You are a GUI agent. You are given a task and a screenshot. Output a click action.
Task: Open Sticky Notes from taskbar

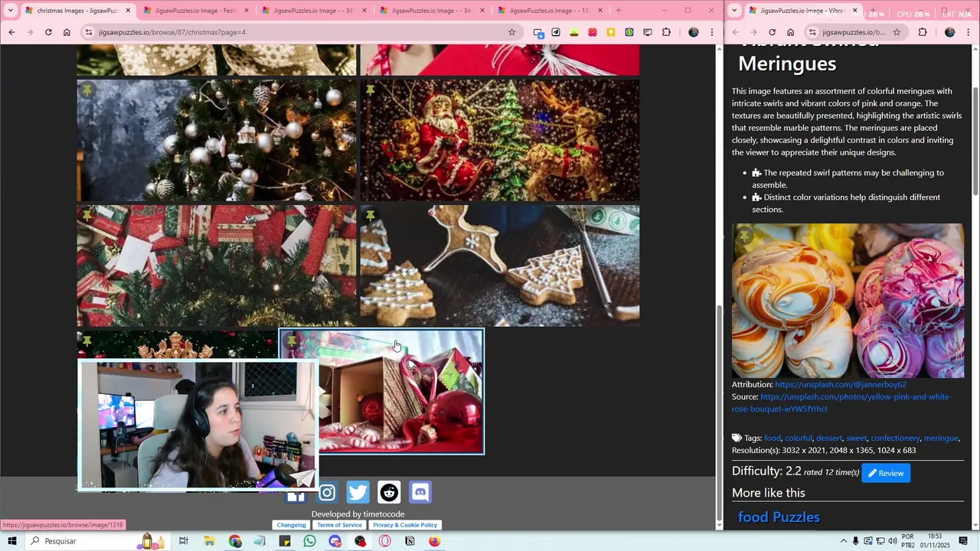(285, 541)
